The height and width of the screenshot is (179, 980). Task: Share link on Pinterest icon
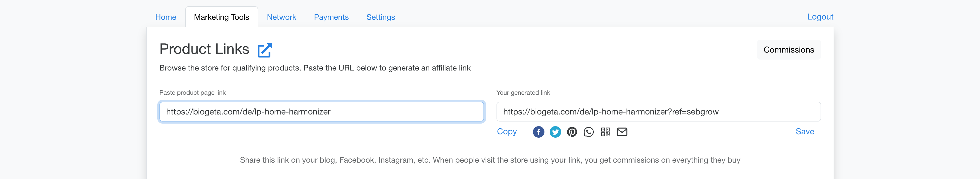[572, 132]
